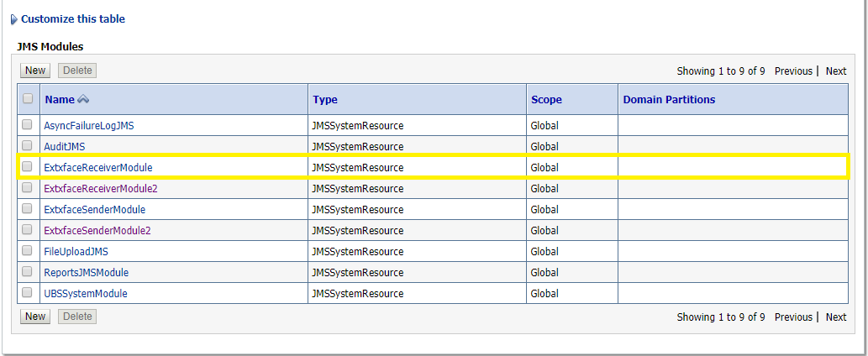Click the sort arrow icon beside Name
The height and width of the screenshot is (356, 868).
click(83, 100)
